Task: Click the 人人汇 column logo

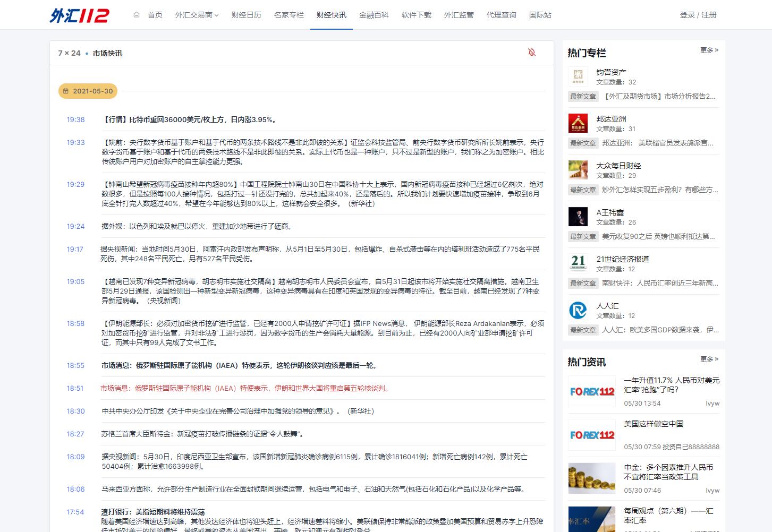Action: pyautogui.click(x=578, y=310)
